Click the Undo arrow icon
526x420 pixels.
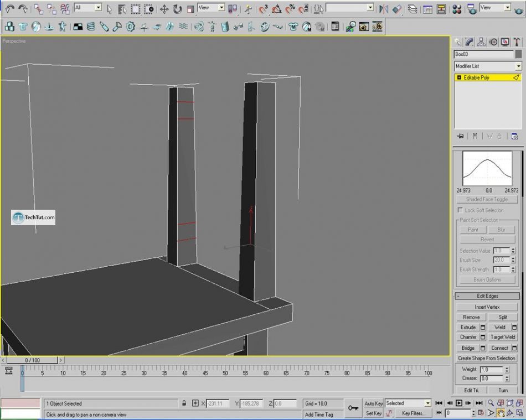9,9
